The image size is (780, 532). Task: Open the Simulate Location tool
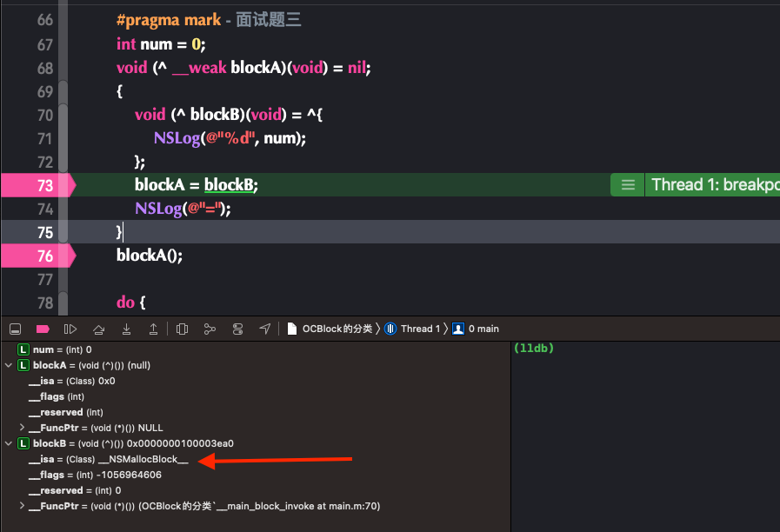265,329
